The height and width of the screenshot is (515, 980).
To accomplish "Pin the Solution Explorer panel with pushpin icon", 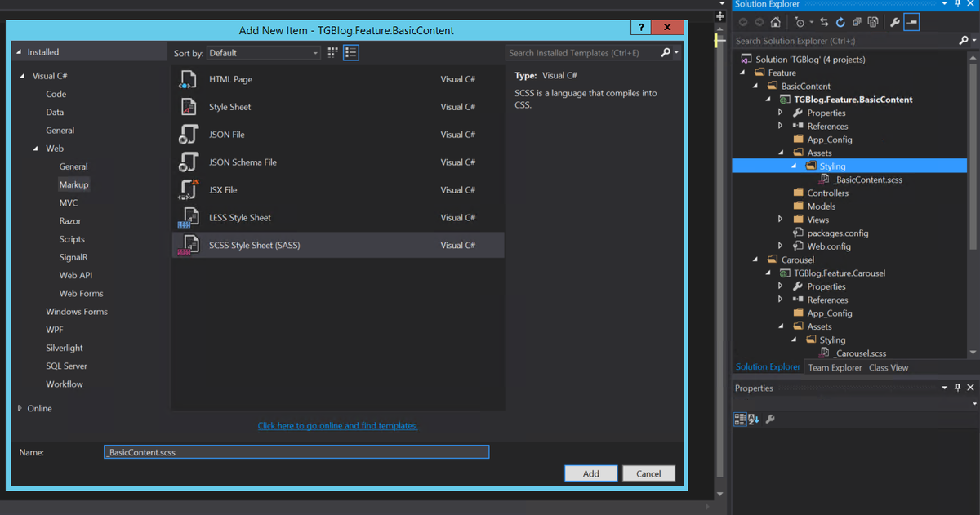I will click(958, 4).
